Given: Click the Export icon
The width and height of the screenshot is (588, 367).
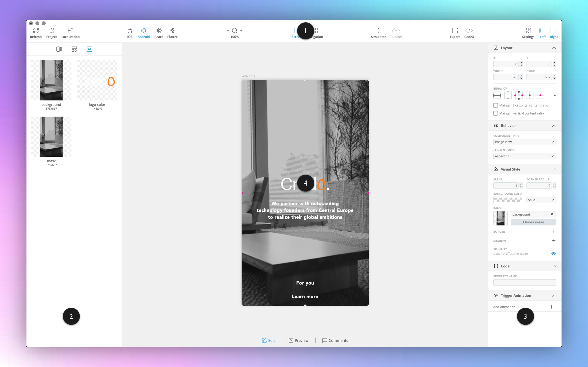Looking at the screenshot, I should [455, 31].
